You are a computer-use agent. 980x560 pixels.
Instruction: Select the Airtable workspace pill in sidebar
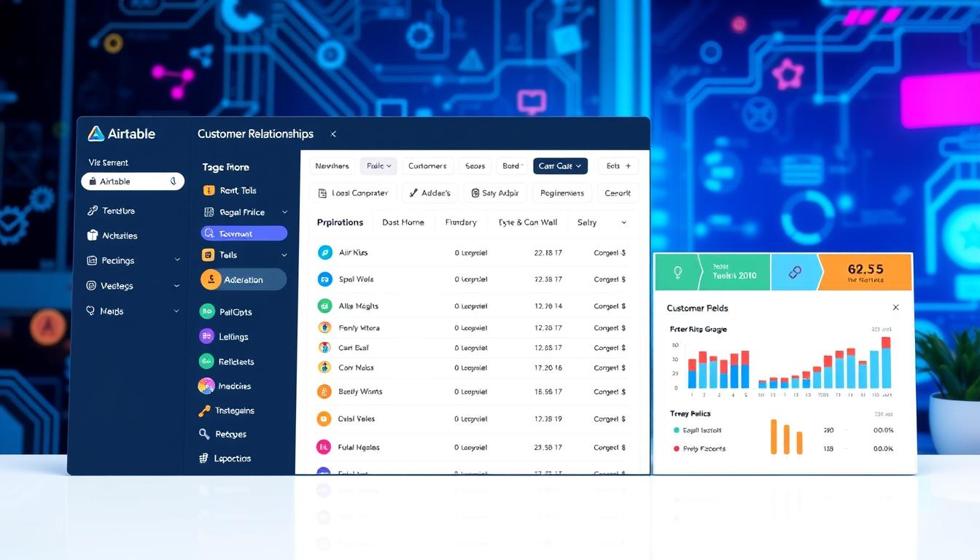pos(133,182)
